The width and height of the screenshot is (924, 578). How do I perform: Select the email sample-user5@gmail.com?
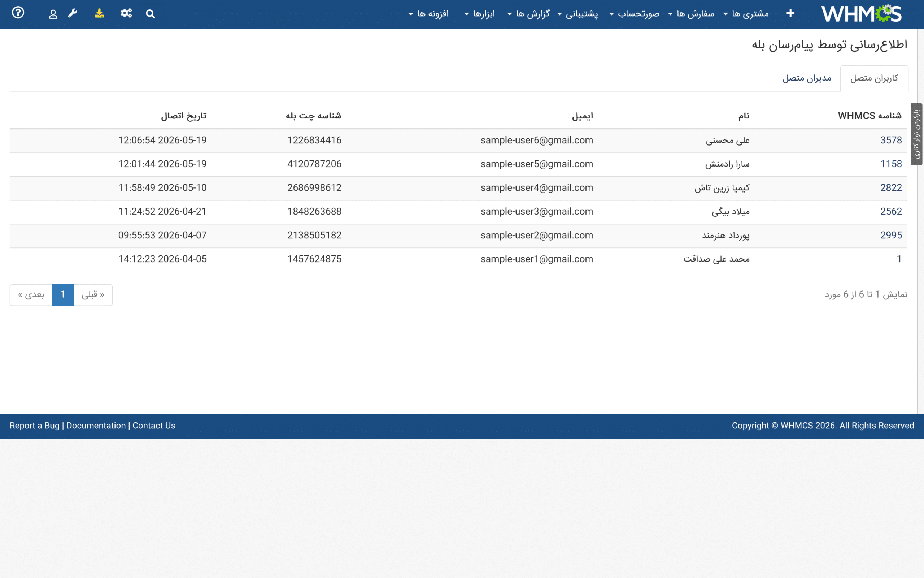point(537,164)
